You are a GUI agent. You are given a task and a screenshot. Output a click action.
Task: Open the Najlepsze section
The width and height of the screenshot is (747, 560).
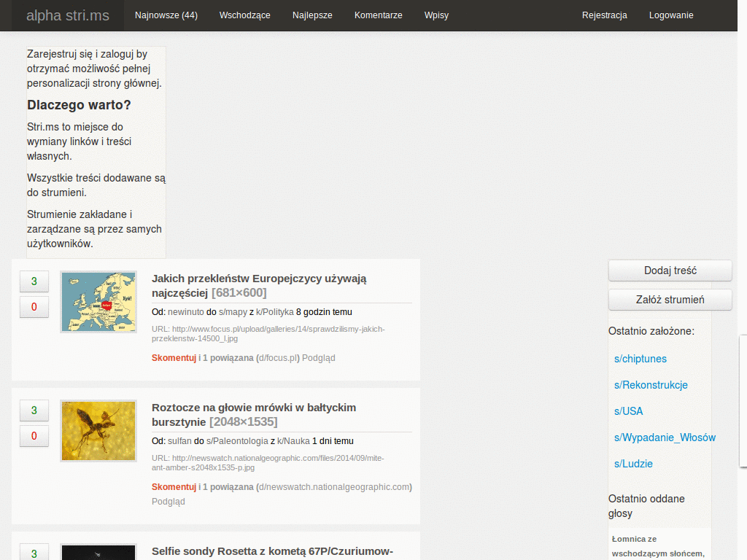312,15
